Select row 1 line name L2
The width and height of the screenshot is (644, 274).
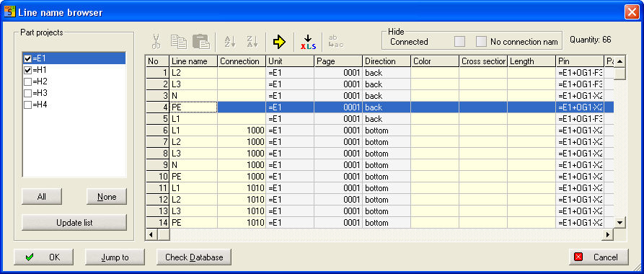click(x=193, y=73)
